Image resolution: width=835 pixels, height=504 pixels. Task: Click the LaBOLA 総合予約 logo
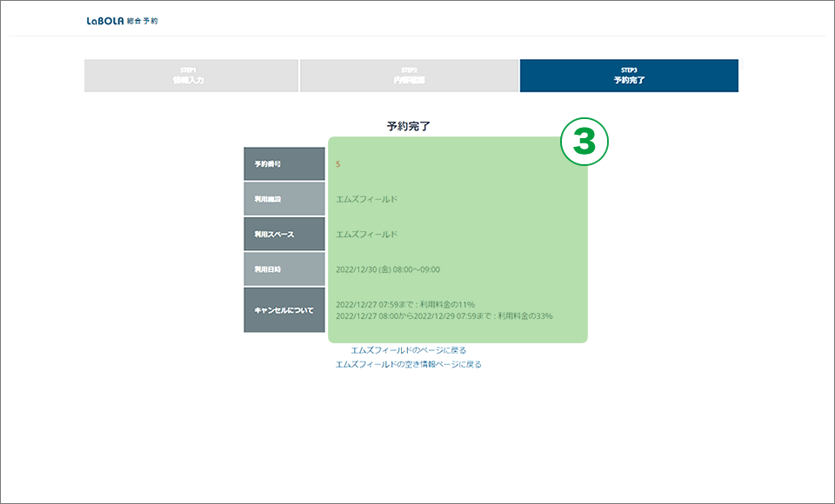pos(122,21)
